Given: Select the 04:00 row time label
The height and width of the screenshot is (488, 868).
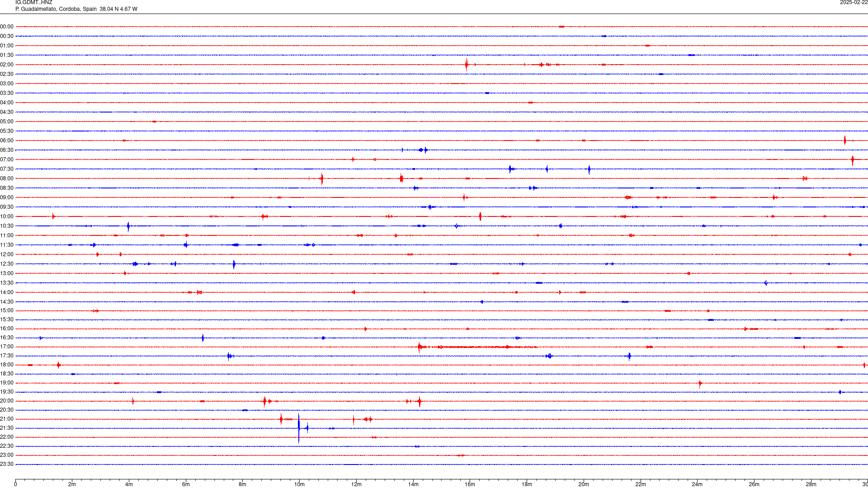Looking at the screenshot, I should tap(7, 103).
